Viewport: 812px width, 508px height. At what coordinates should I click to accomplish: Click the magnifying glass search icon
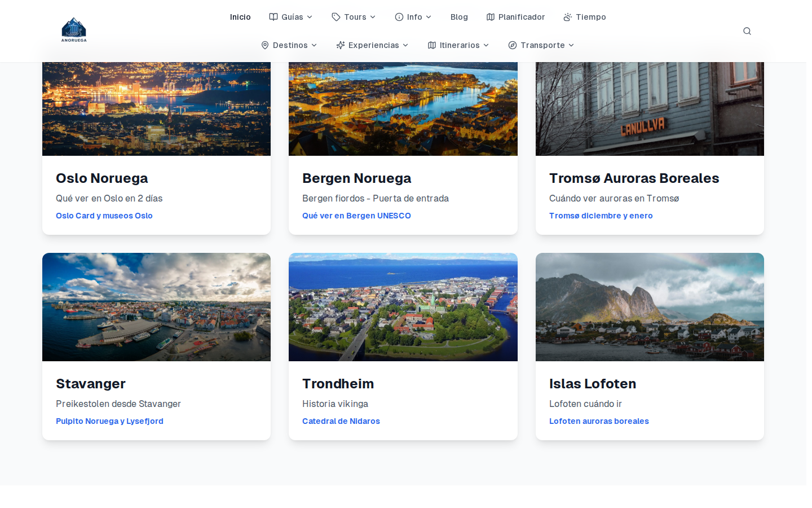[x=747, y=31]
